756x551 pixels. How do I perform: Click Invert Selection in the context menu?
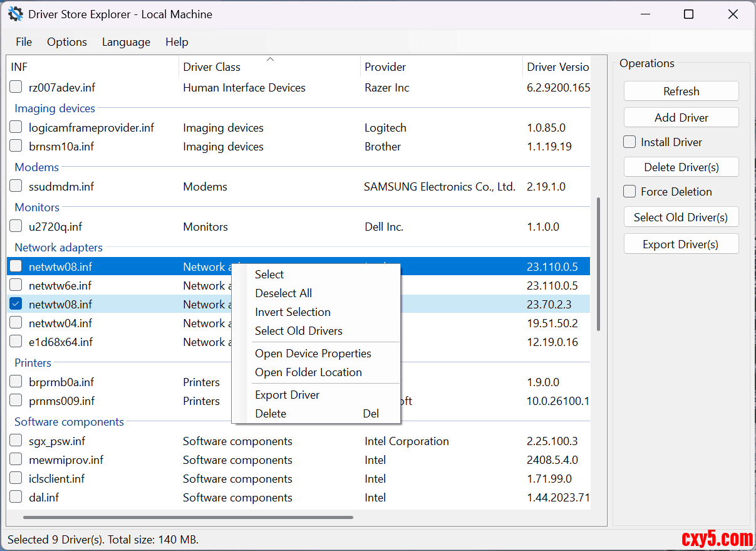tap(293, 312)
